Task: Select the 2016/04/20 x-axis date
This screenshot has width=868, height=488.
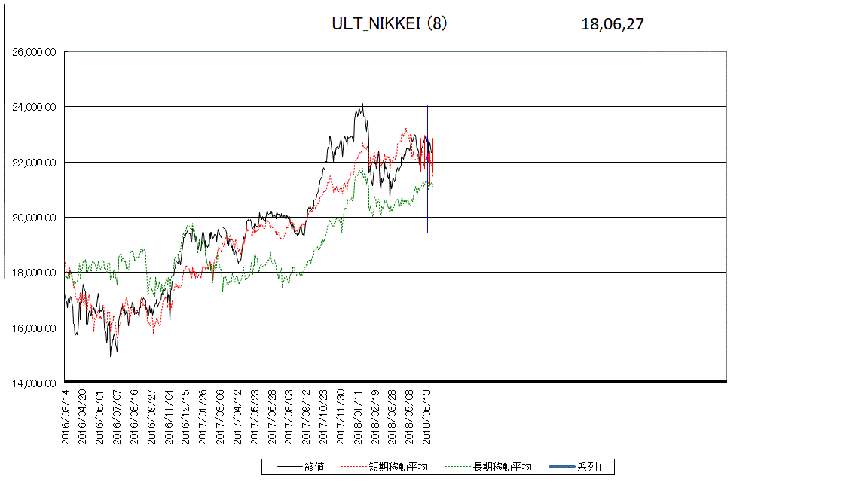Action: (82, 416)
